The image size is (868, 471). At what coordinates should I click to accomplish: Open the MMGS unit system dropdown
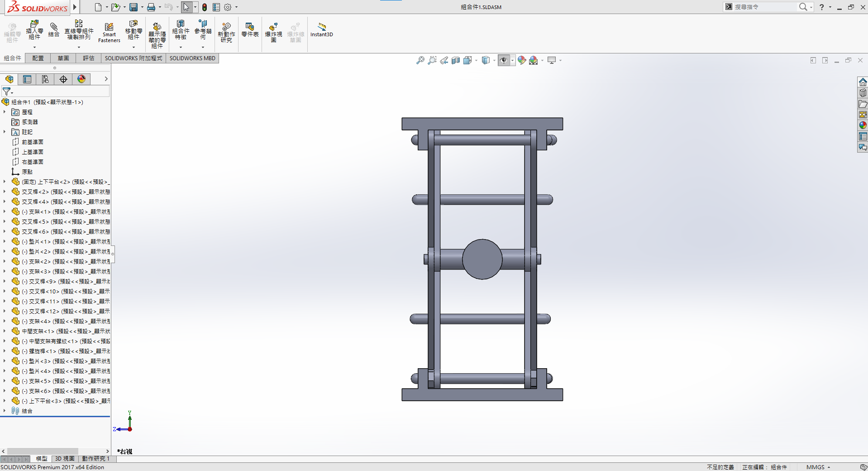[818, 467]
